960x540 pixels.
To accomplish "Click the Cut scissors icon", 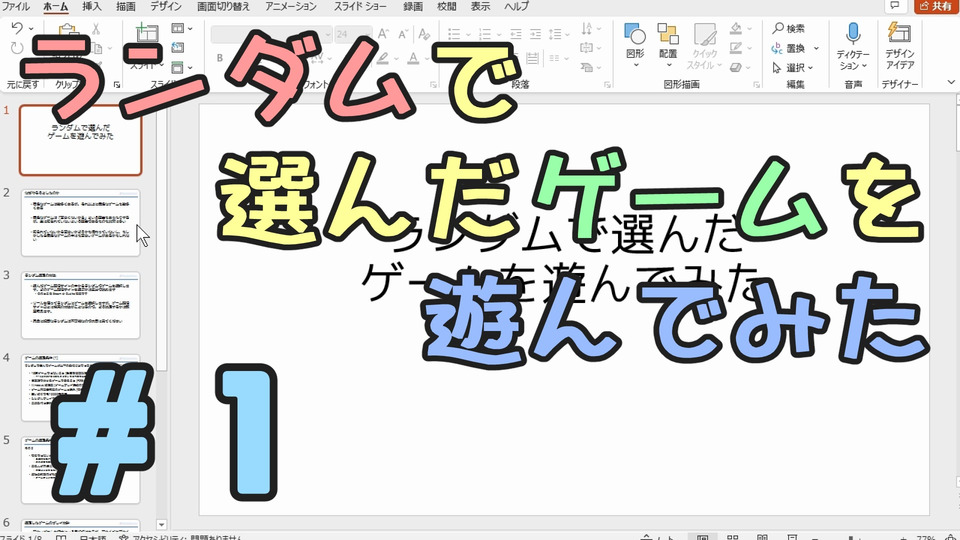I will click(96, 29).
